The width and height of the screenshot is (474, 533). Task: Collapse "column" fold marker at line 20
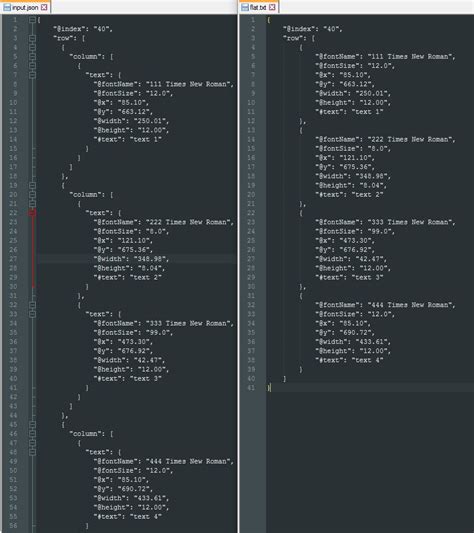pos(32,195)
